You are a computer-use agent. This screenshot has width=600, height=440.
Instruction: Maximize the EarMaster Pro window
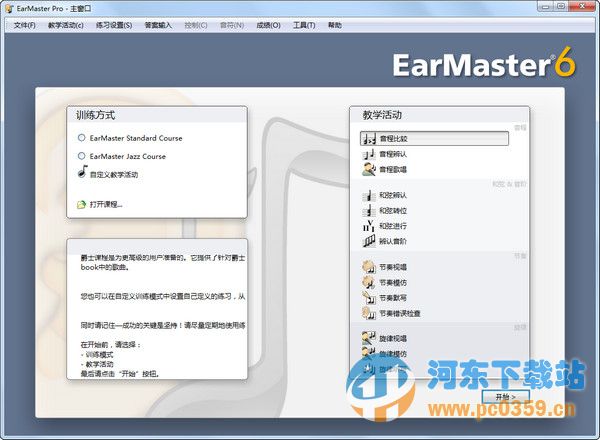click(x=561, y=7)
